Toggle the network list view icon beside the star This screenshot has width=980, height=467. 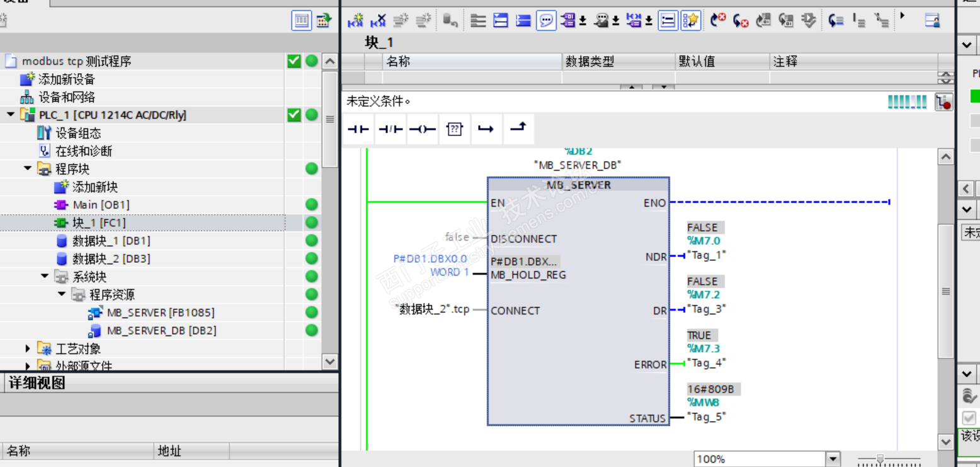point(668,21)
